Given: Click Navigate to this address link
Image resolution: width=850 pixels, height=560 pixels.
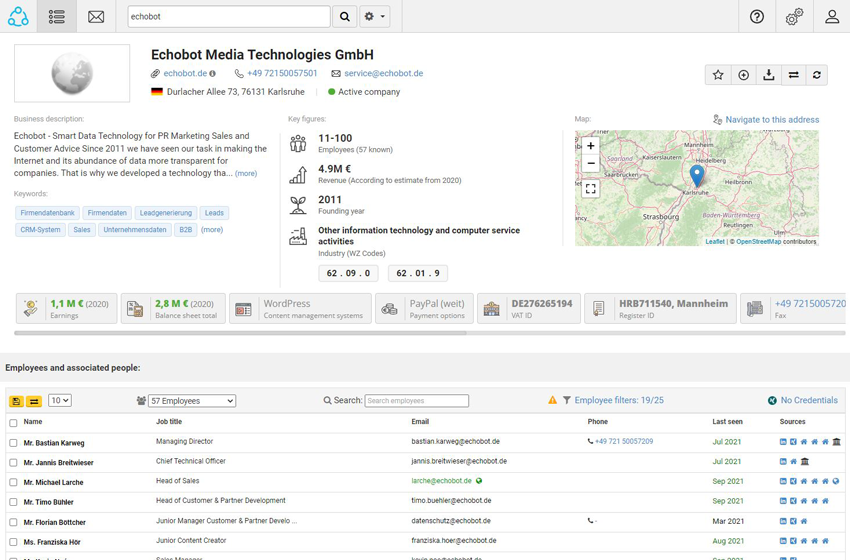Looking at the screenshot, I should pos(772,120).
